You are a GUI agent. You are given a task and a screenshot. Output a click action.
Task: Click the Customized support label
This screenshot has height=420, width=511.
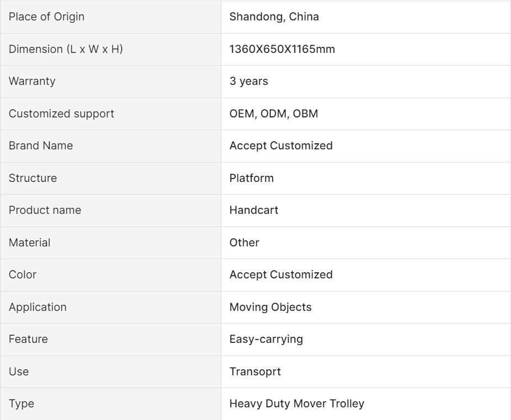click(61, 114)
